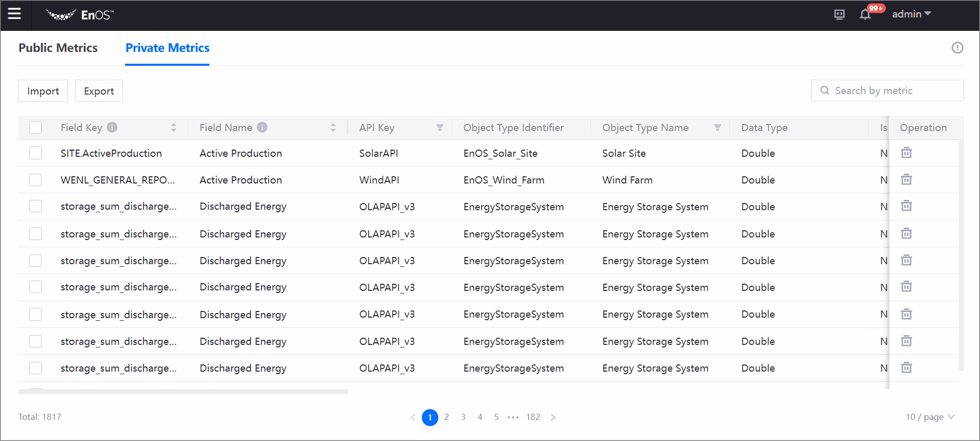Expand the admin user dropdown

click(x=912, y=14)
